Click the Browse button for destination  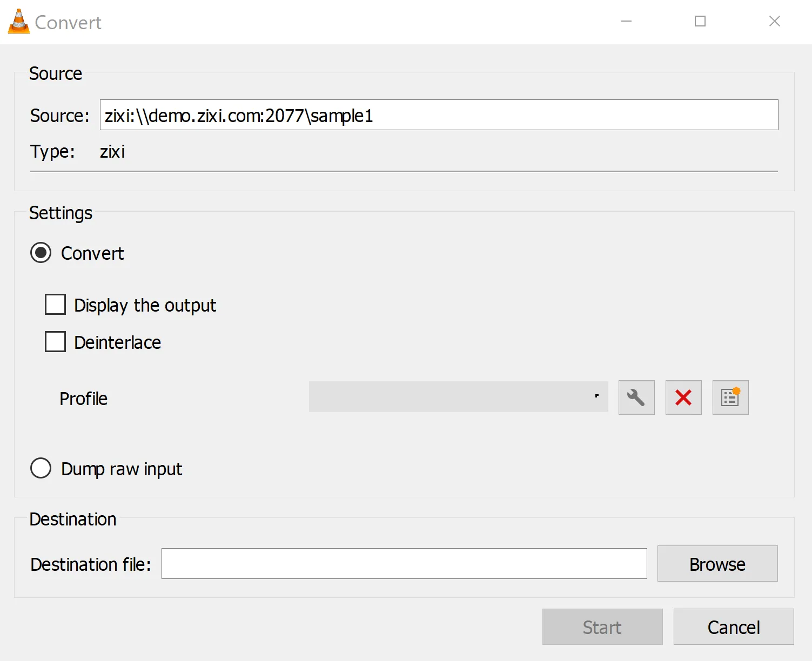[x=717, y=564]
